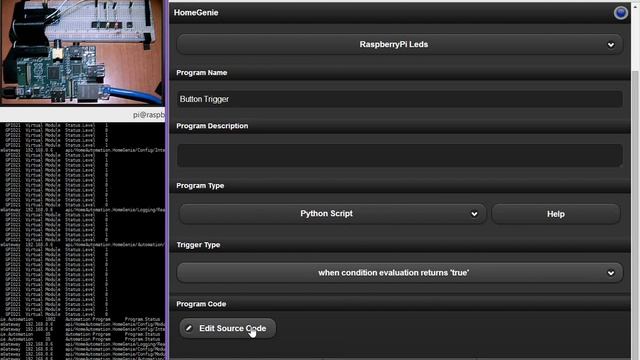
Task: Expand the Trigger Type condition dropdown
Action: tap(400, 273)
